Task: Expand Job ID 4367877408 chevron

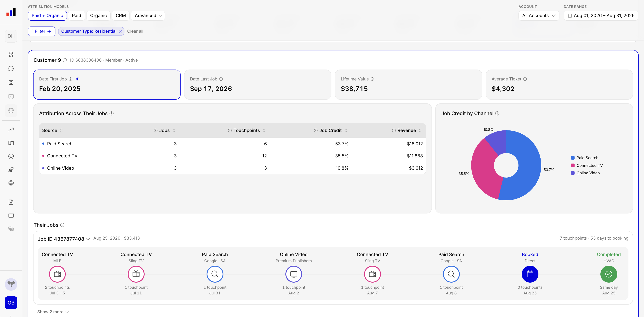Action: [x=88, y=239]
